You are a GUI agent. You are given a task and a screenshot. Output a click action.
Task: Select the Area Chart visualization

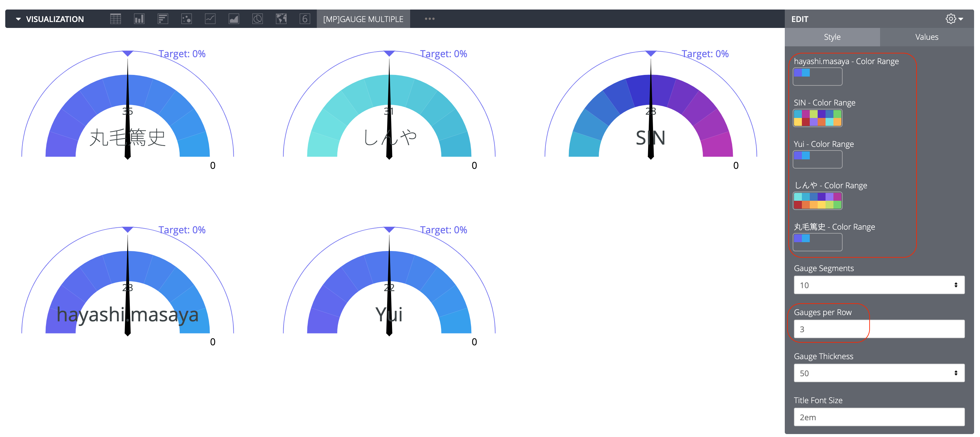click(x=234, y=19)
